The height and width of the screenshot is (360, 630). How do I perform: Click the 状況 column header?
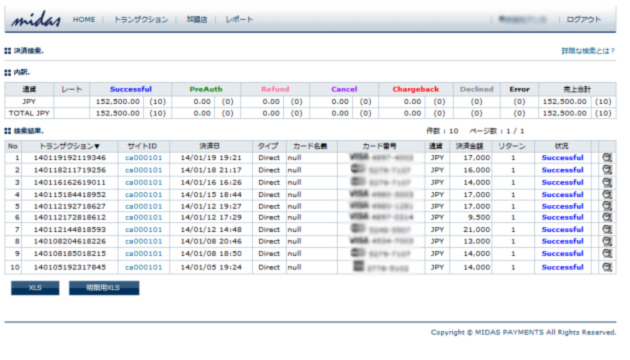(561, 146)
